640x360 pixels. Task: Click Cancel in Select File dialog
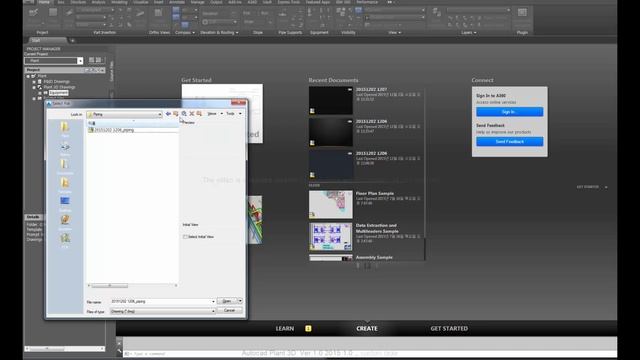point(230,311)
